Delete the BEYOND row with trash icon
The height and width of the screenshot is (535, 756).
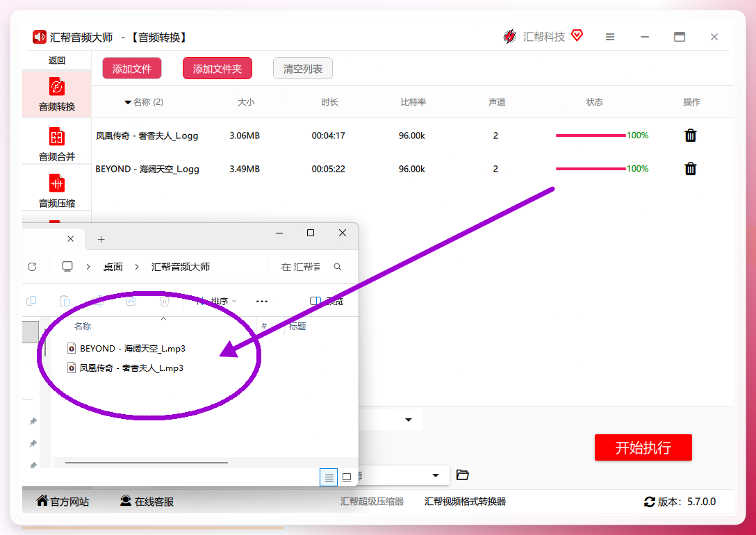691,169
